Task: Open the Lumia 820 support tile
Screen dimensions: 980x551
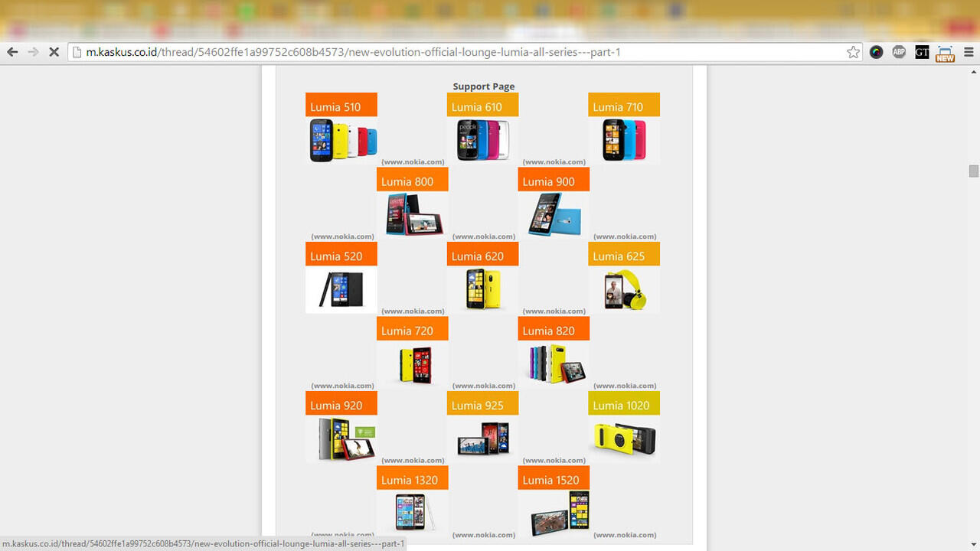Action: pyautogui.click(x=553, y=351)
